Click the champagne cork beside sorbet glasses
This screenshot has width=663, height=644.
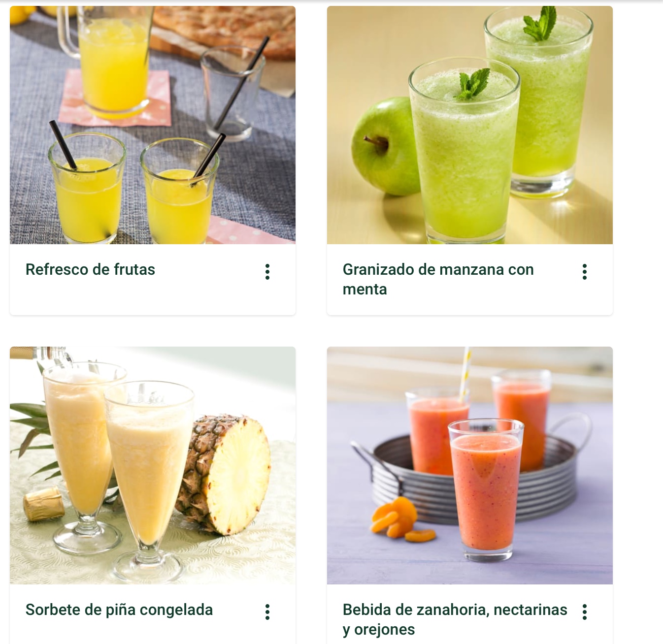click(x=44, y=505)
